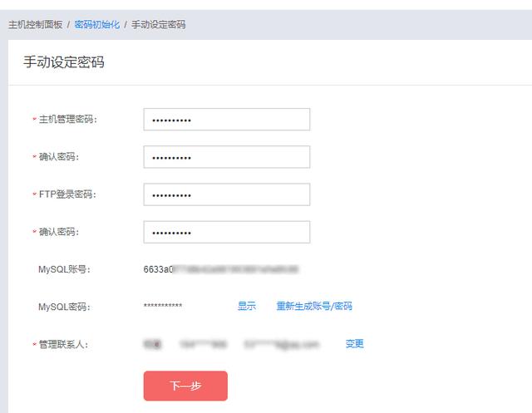
Task: Focus the 主机管理密码 password field
Action: (226, 120)
